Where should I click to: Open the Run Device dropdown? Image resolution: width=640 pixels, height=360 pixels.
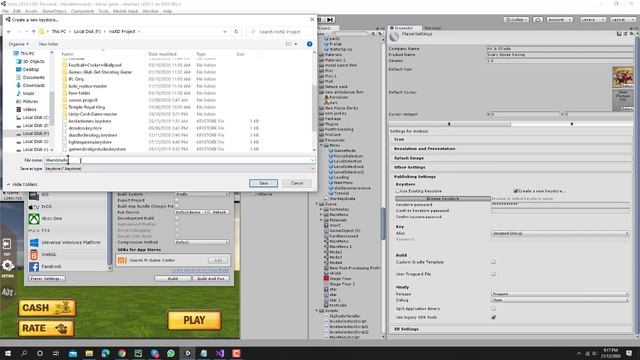point(191,212)
